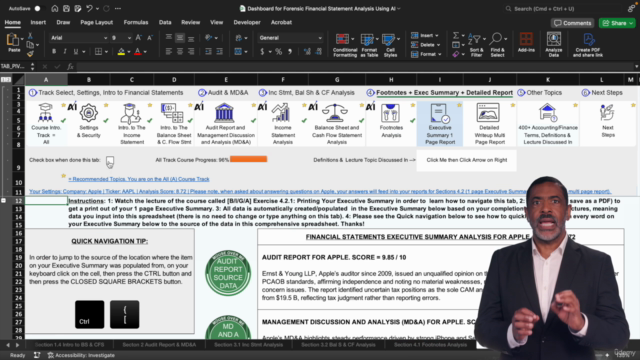Image resolution: width=640 pixels, height=360 pixels.
Task: Click the Recommended Topics link
Action: click(x=139, y=179)
